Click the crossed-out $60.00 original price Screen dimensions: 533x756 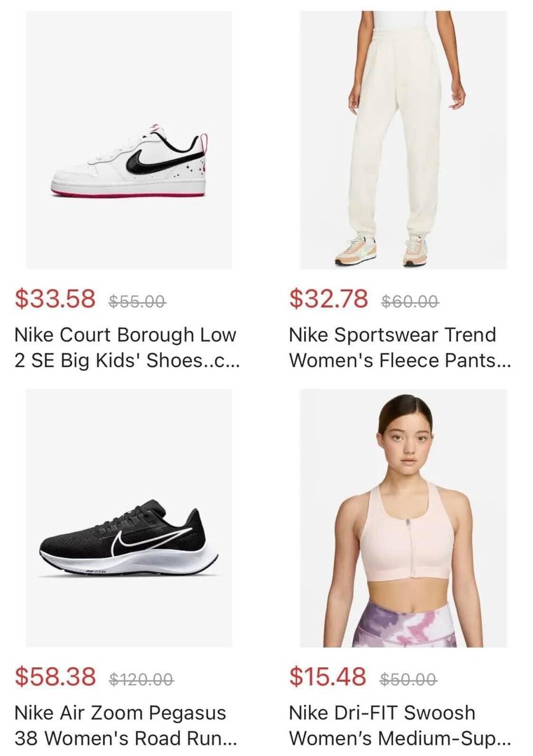pos(410,302)
